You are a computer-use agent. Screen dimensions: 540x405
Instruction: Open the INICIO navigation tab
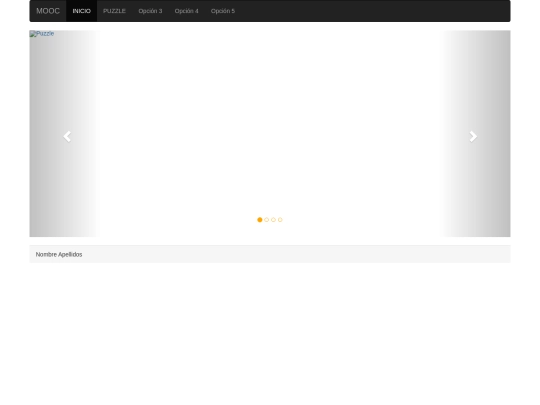pyautogui.click(x=82, y=11)
